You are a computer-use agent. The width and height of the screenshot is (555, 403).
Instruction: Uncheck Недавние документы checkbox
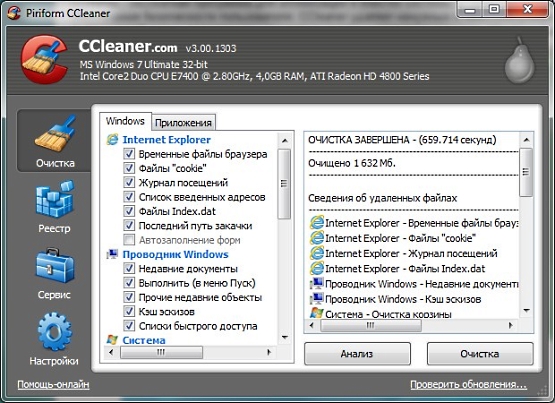(x=129, y=269)
